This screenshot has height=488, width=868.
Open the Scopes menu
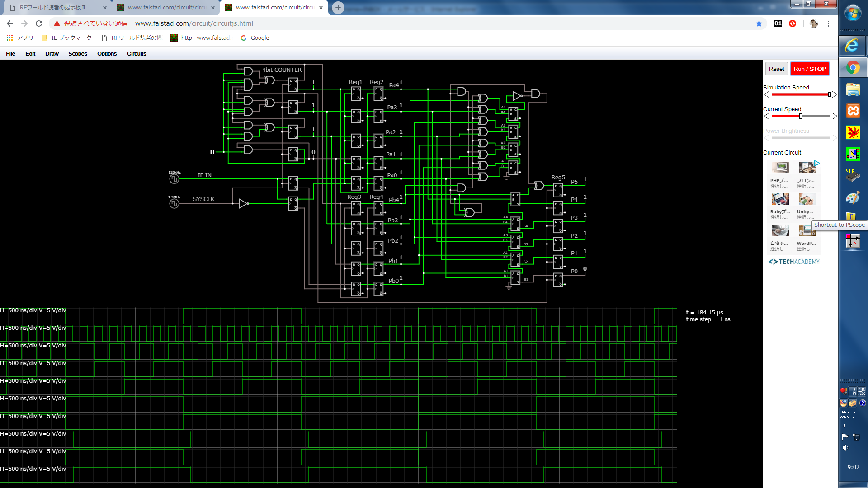pos(78,53)
